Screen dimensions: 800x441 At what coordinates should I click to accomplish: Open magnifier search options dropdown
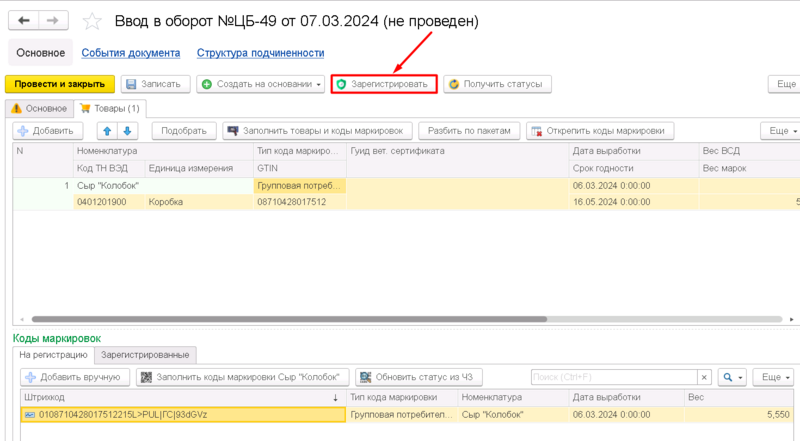(x=733, y=377)
